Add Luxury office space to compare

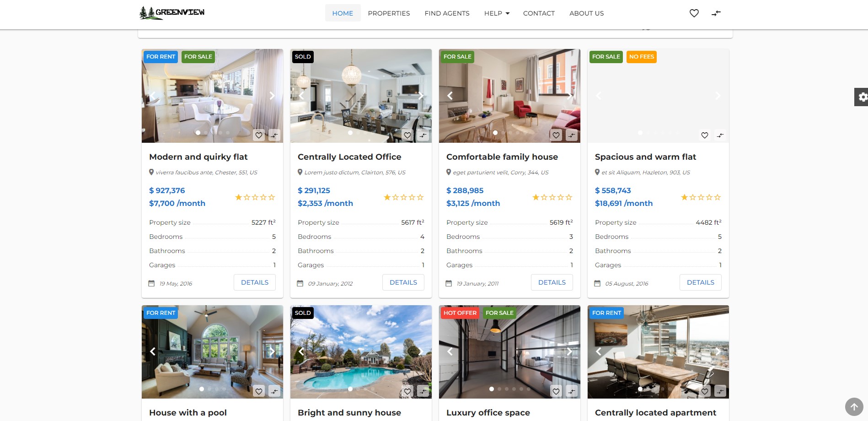coord(571,391)
